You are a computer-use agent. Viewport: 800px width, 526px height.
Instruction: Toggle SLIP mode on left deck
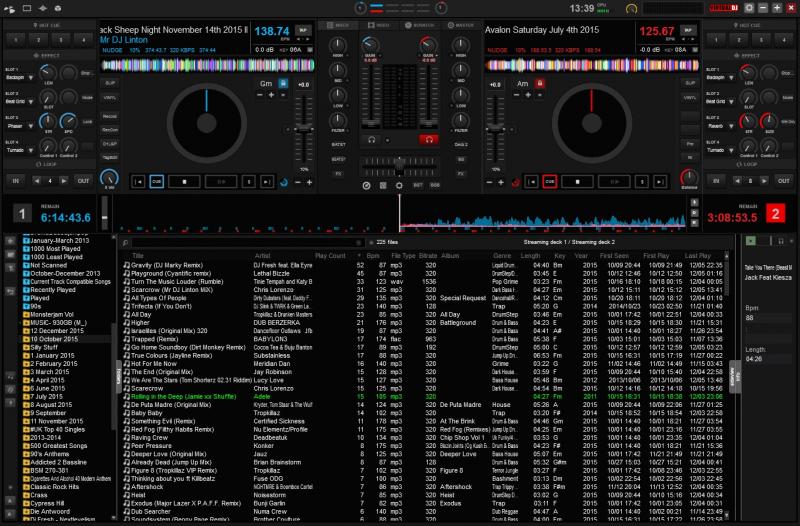tap(109, 83)
